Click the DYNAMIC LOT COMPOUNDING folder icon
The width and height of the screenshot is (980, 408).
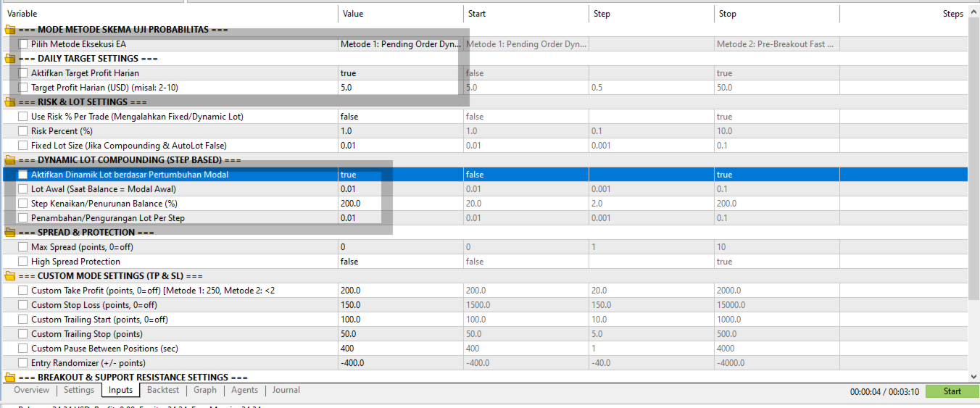[10, 160]
